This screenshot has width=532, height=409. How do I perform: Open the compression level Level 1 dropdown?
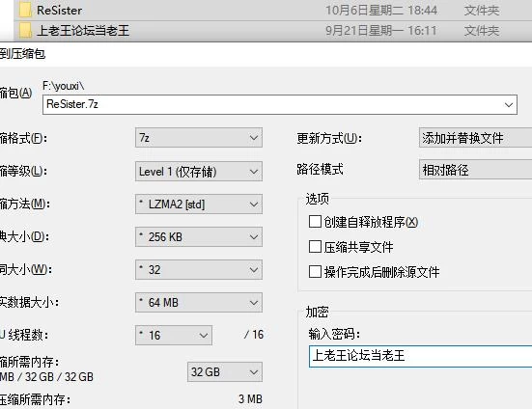tap(199, 171)
